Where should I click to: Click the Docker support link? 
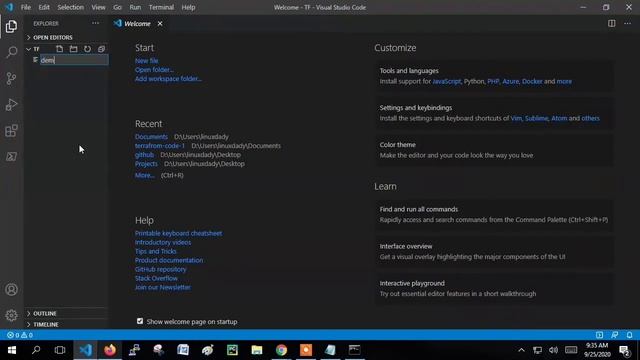click(x=532, y=81)
